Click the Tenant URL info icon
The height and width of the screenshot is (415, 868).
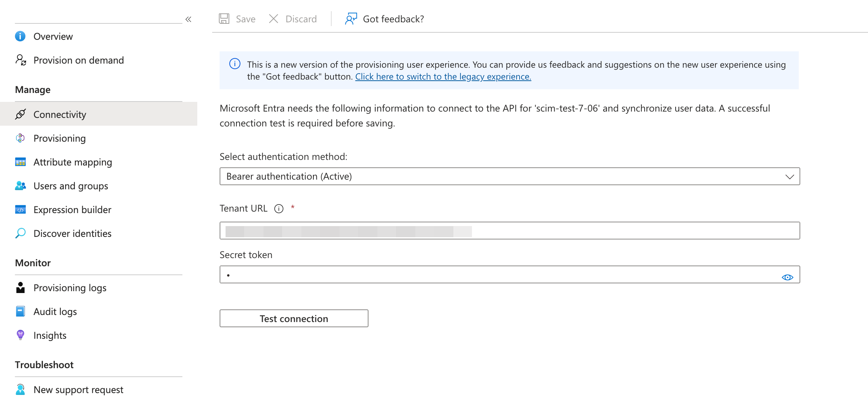(279, 209)
